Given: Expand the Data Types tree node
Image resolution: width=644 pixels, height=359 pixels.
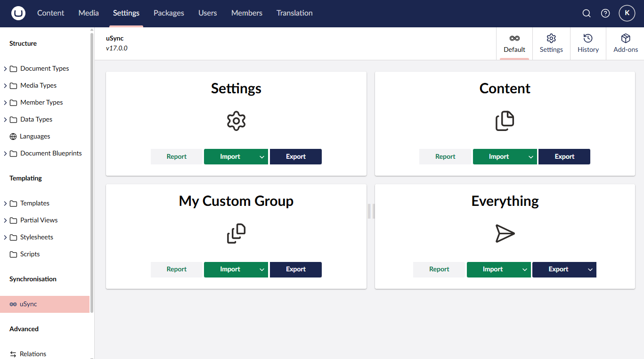Looking at the screenshot, I should 5,120.
